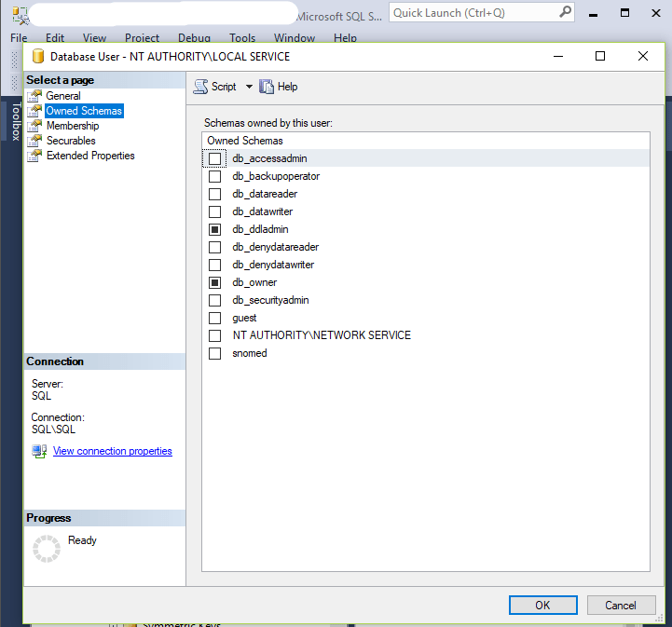The image size is (672, 627).
Task: Click the database user dialog icon
Action: point(38,56)
